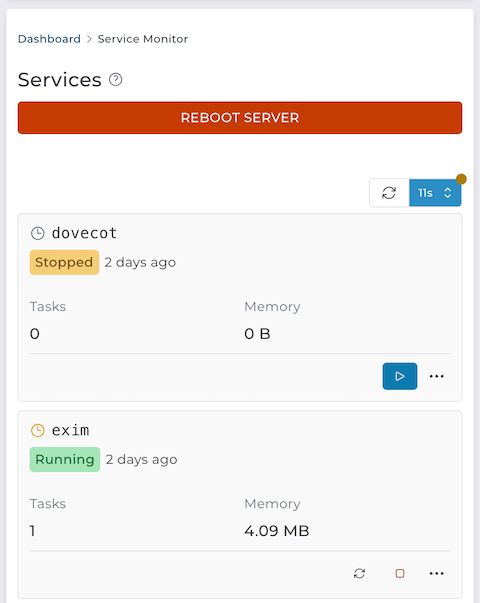
Task: Click the orange dot on refresh control
Action: pos(461,179)
